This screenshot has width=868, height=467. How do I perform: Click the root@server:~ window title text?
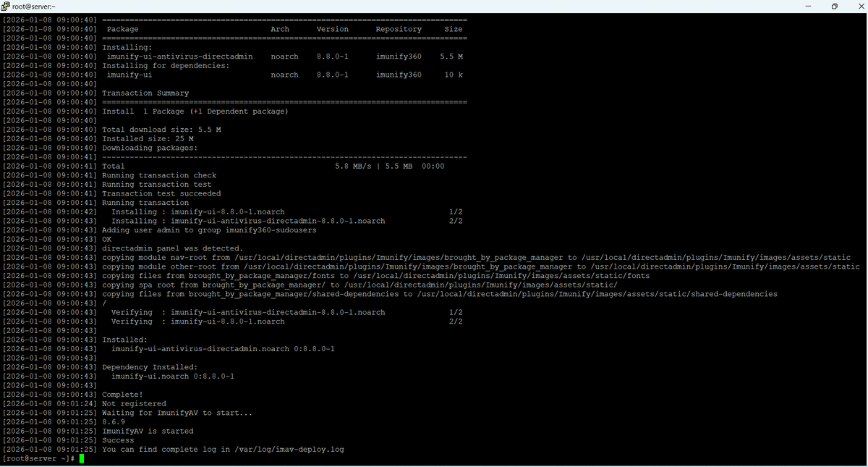pos(33,6)
